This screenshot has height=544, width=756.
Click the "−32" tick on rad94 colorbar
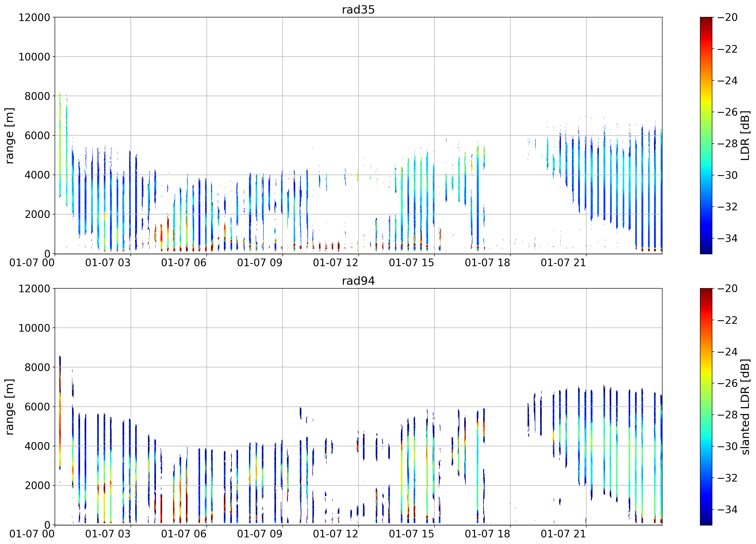727,478
